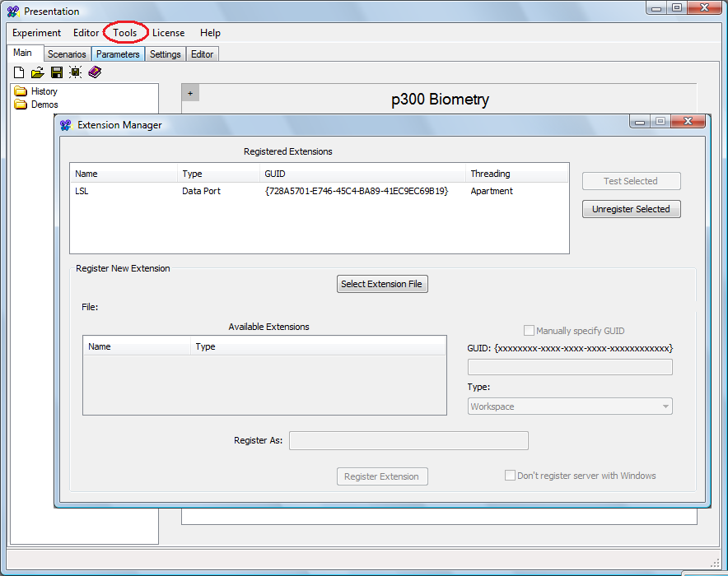Toggle Don't register server with Windows
The height and width of the screenshot is (576, 728).
coord(510,476)
